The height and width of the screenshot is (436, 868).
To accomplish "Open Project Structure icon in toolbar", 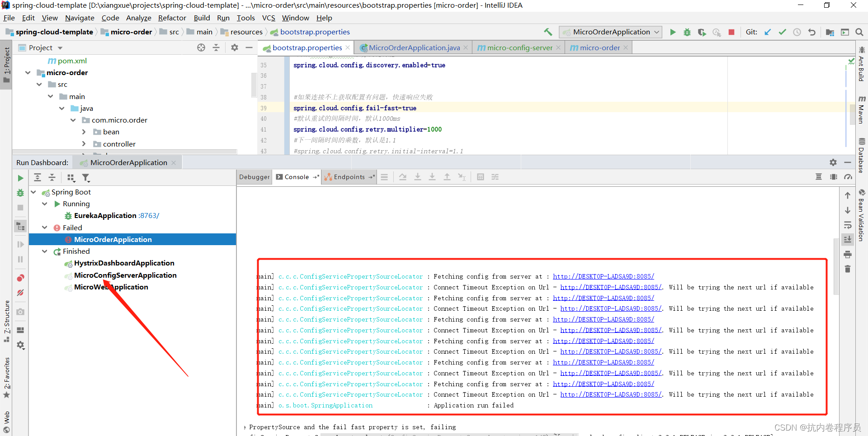I will [x=830, y=32].
